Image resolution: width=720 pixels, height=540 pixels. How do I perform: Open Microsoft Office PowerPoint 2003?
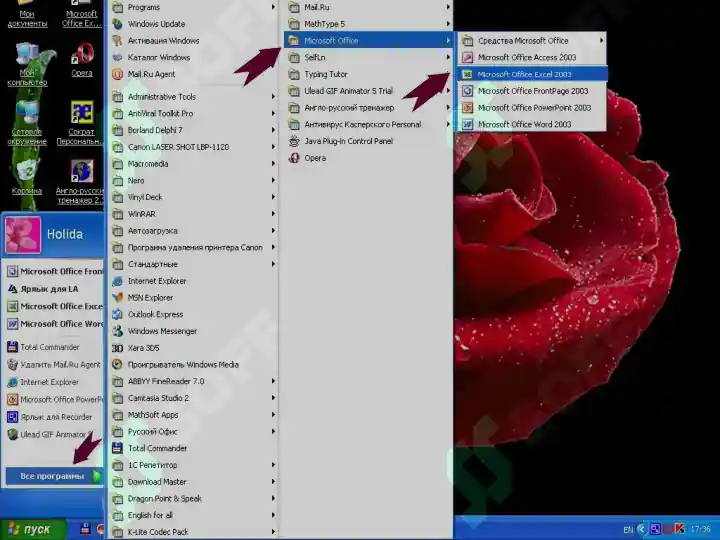coord(532,108)
